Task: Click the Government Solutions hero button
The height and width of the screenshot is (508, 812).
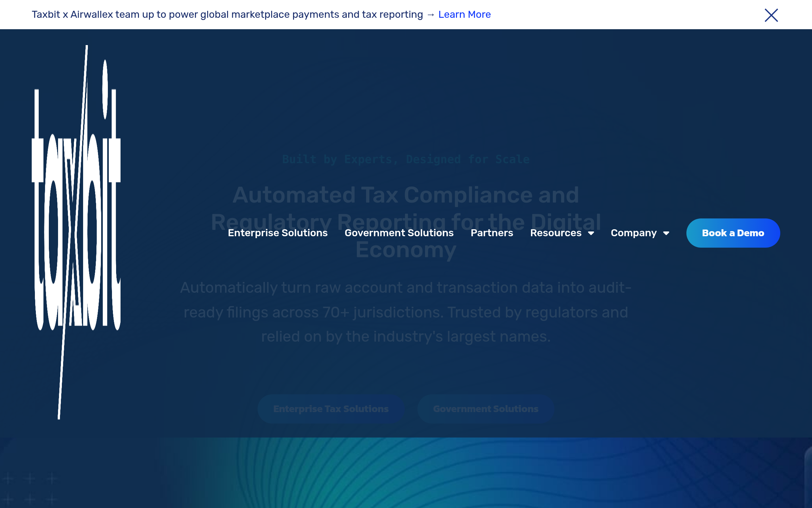Action: coord(486,409)
